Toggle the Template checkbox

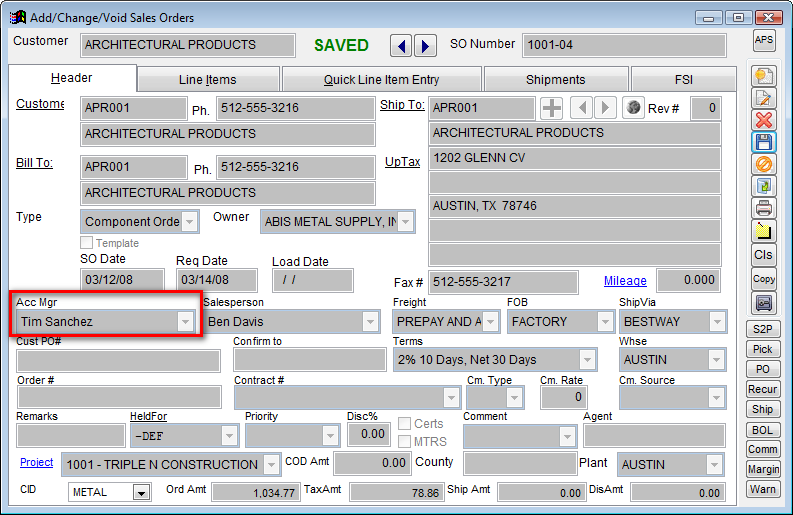coord(87,243)
